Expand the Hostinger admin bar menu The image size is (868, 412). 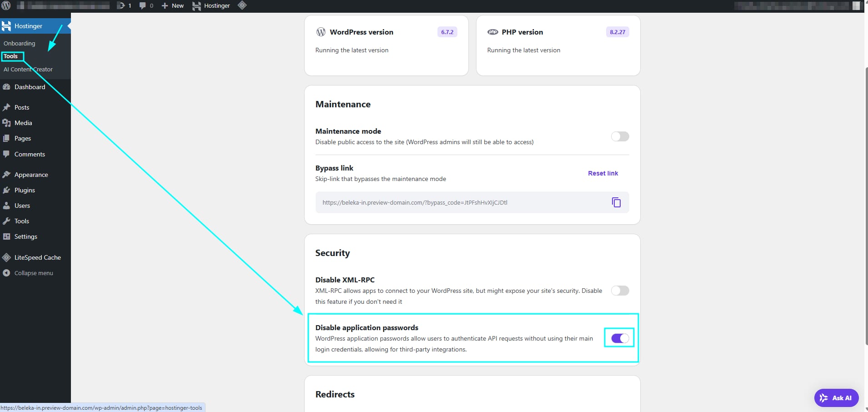pos(211,5)
